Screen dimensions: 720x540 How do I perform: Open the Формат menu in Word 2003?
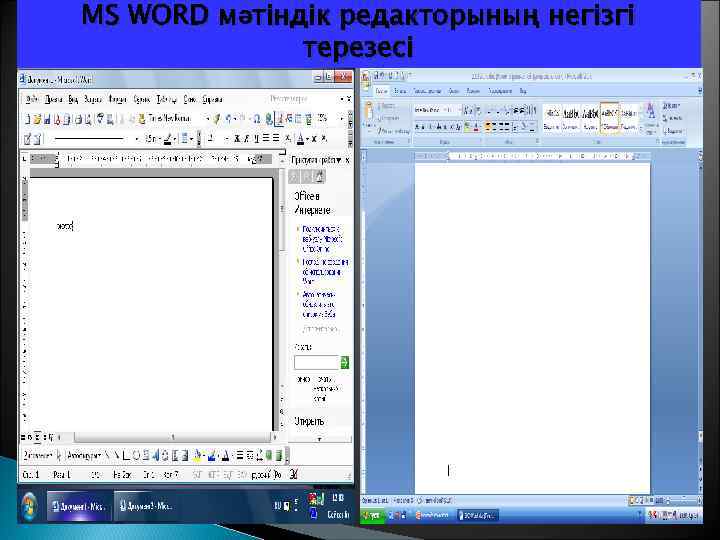coord(117,99)
